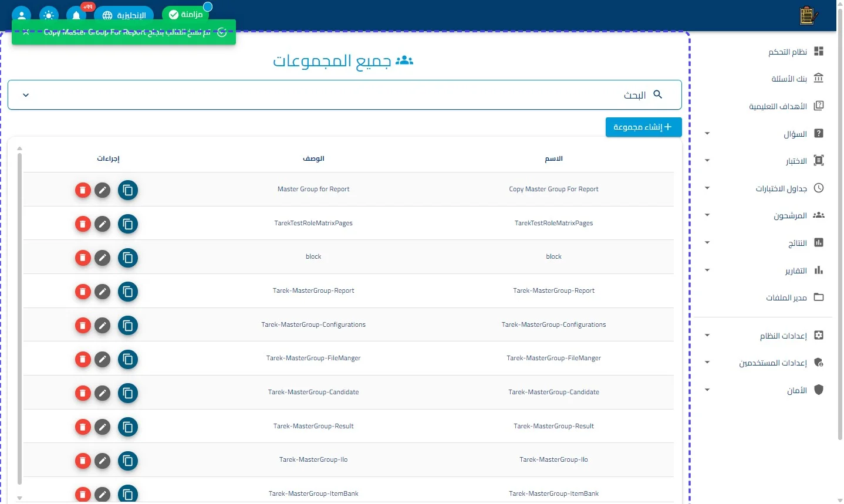Expand the الأمان submenu arrow
Viewport: 844px width, 504px height.
click(x=707, y=390)
